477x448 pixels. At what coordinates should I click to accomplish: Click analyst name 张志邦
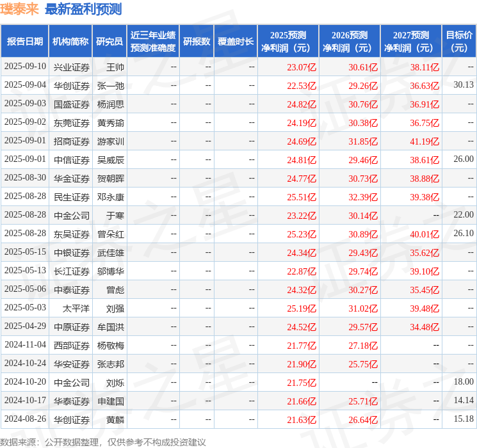tap(111, 364)
